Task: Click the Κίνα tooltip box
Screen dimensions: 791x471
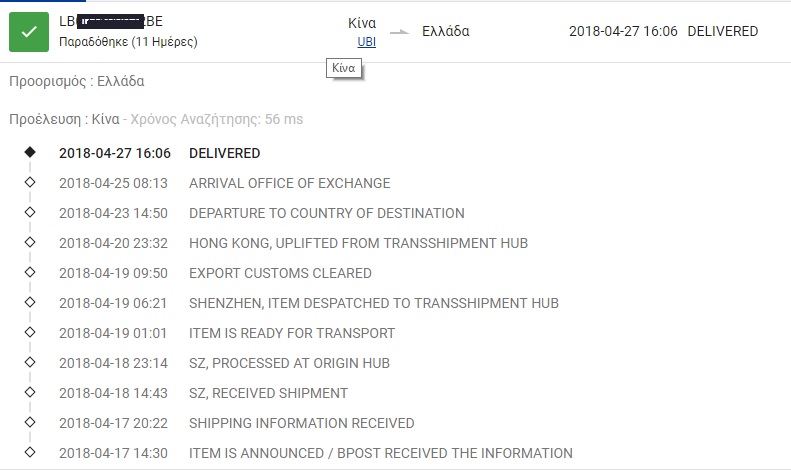Action: 344,68
